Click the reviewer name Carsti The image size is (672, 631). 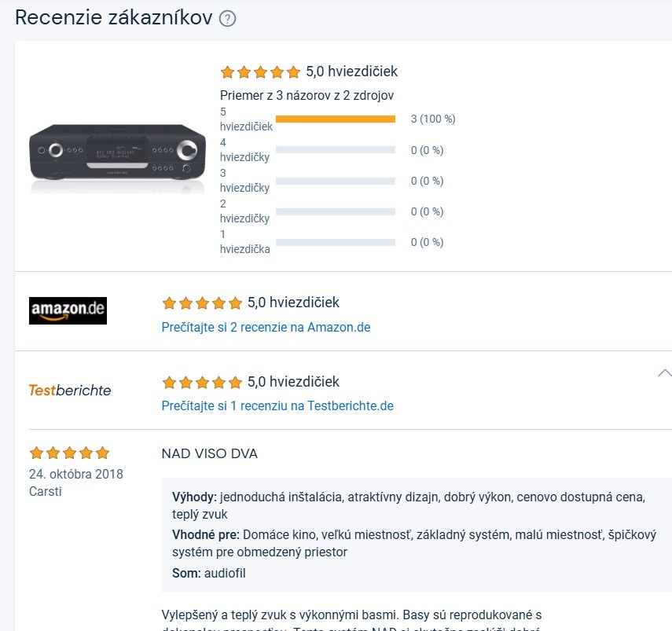[45, 492]
